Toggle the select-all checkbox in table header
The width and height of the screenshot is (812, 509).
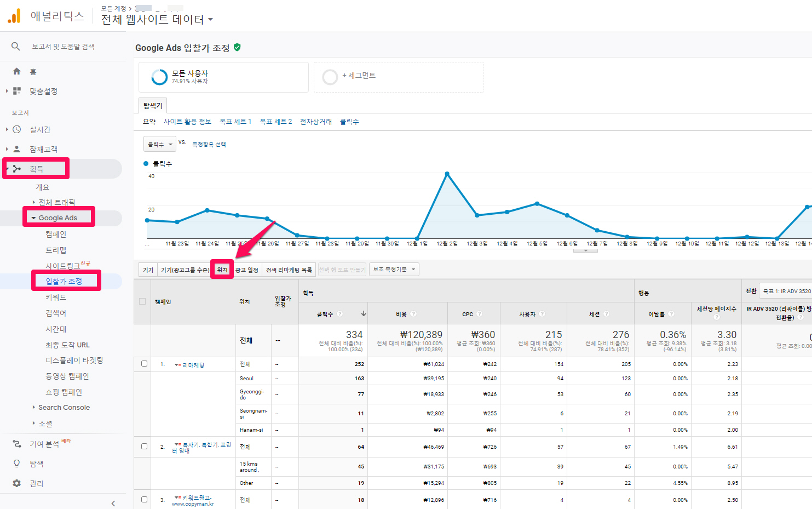point(143,301)
